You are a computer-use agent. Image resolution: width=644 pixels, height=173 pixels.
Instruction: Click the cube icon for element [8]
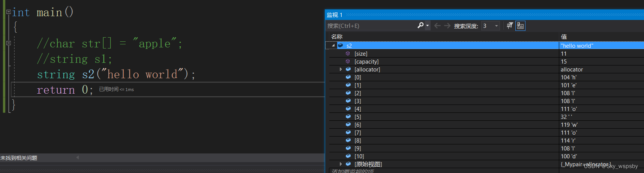pyautogui.click(x=348, y=140)
